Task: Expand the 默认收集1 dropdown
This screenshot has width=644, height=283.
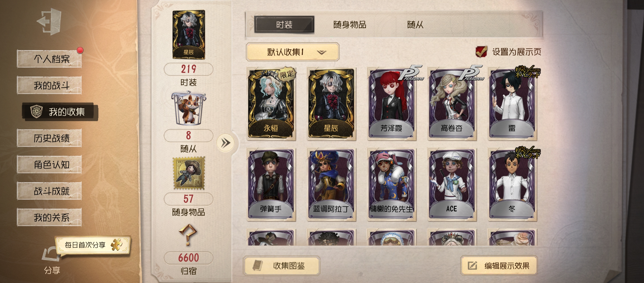Action: click(x=292, y=52)
